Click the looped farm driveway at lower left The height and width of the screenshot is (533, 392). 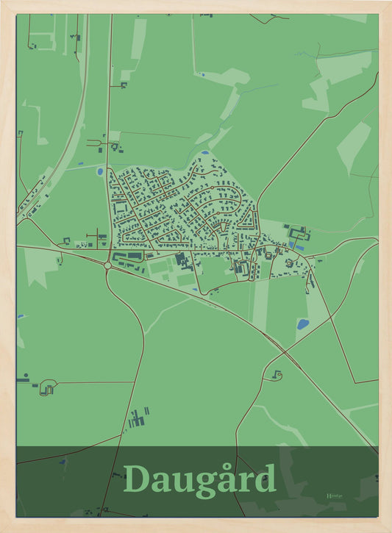(x=47, y=388)
